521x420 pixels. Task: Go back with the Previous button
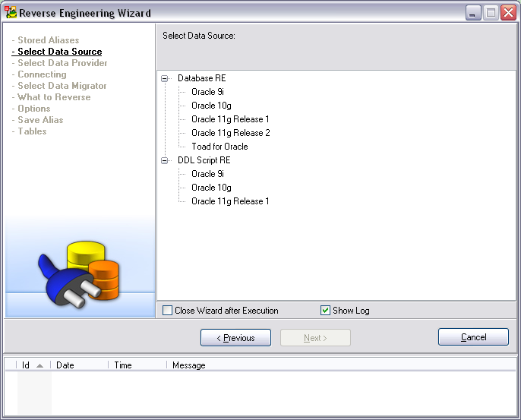click(x=235, y=338)
